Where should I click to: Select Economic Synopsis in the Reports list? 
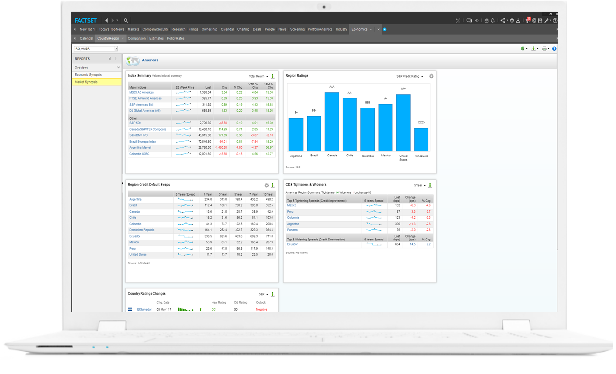tap(97, 75)
